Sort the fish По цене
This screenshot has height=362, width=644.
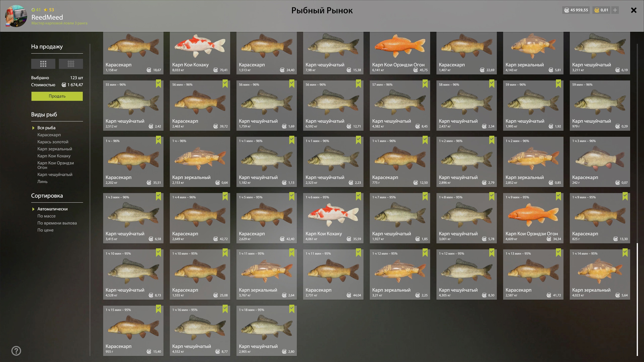(46, 230)
